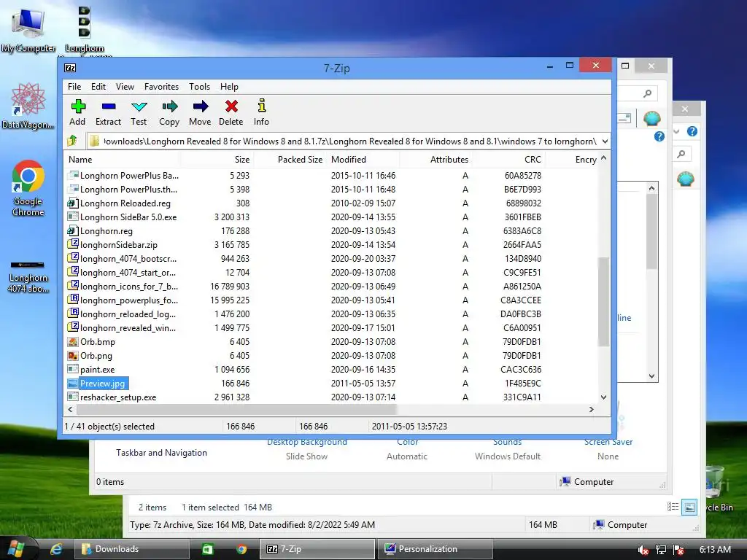The height and width of the screenshot is (560, 747).
Task: Go up one folder level
Action: 72,141
